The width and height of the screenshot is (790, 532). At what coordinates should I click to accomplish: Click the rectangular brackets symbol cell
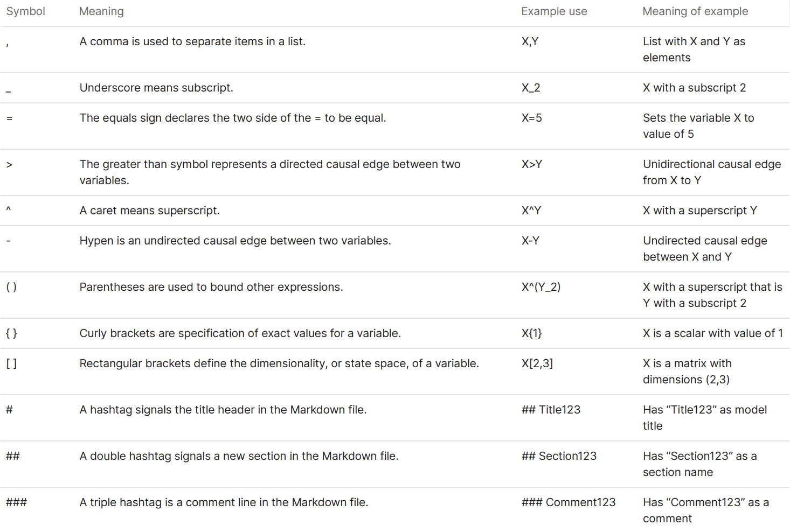pyautogui.click(x=11, y=363)
